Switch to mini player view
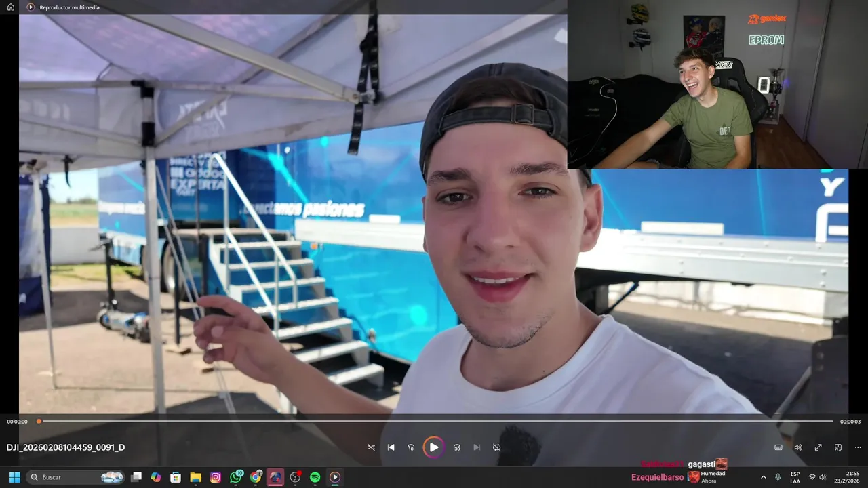Image resolution: width=868 pixels, height=488 pixels. (x=838, y=447)
